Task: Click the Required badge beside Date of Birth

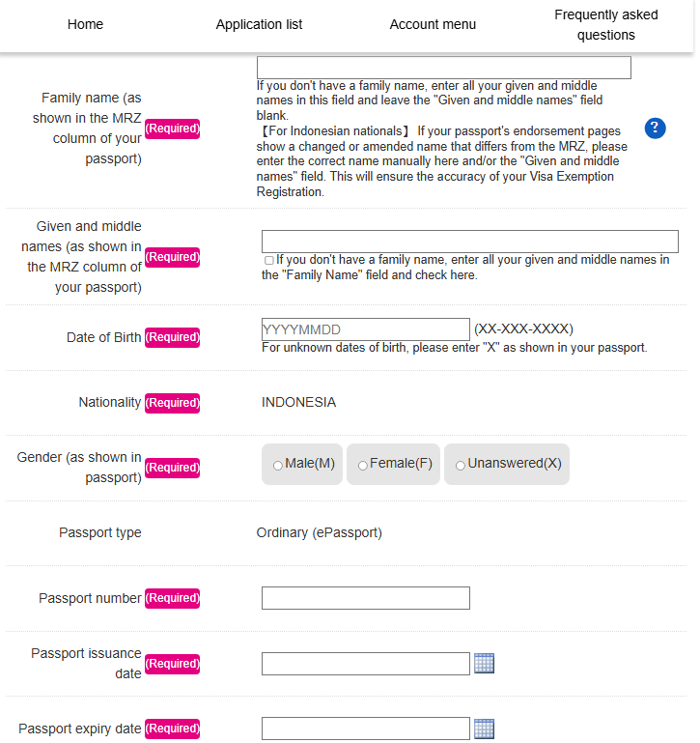Action: pos(173,337)
